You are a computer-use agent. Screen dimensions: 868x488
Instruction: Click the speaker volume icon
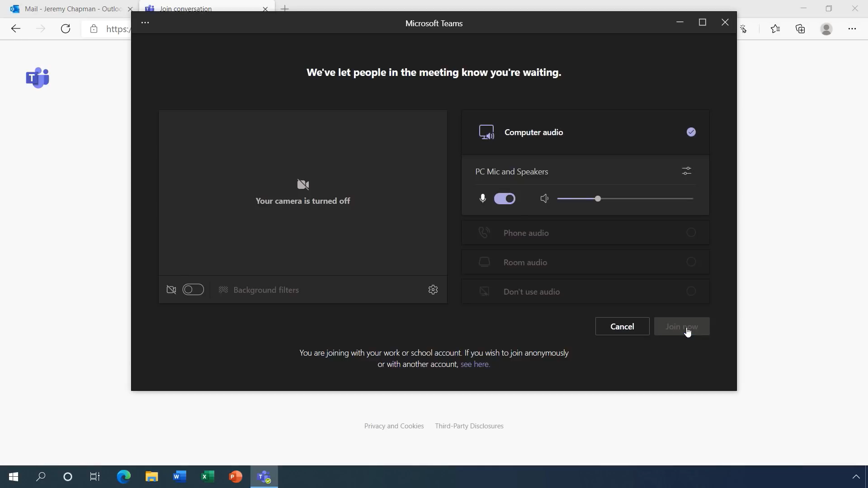[544, 198]
